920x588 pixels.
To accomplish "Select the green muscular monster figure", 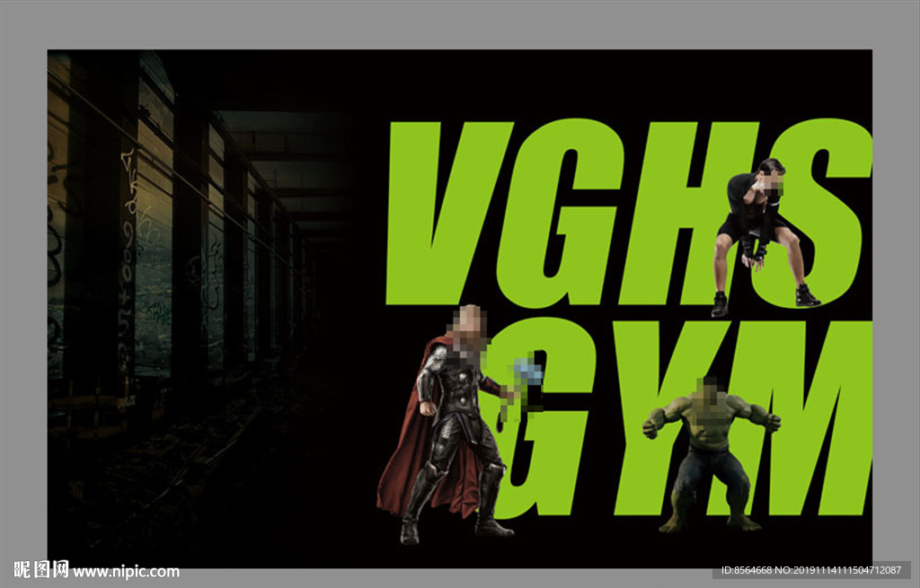I will [x=712, y=454].
